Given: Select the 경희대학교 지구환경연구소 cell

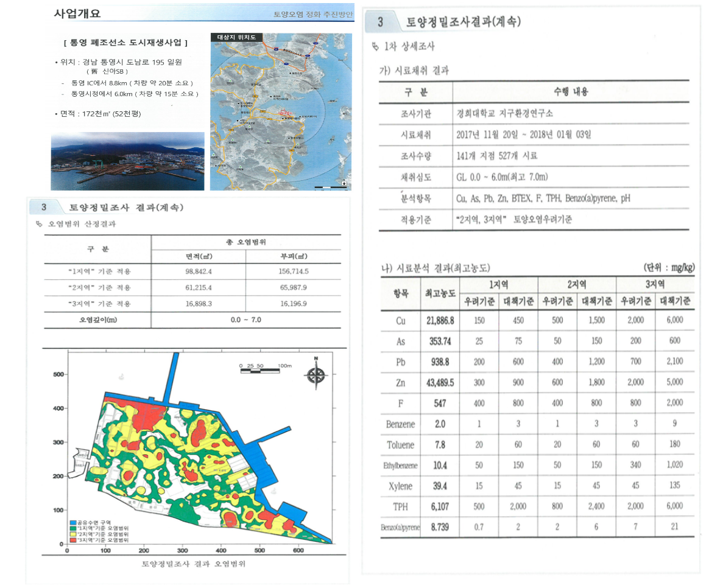Looking at the screenshot, I should pyautogui.click(x=504, y=113).
